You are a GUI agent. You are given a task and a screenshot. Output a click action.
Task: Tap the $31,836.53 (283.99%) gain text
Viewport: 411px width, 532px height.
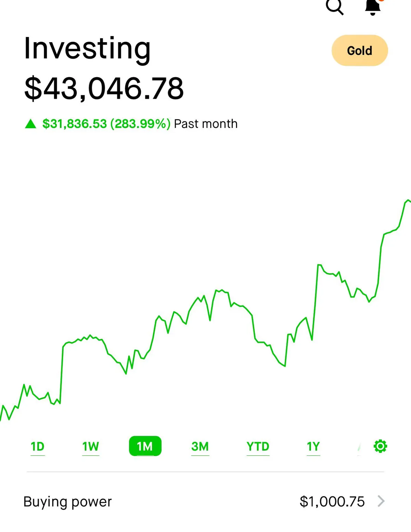[106, 124]
